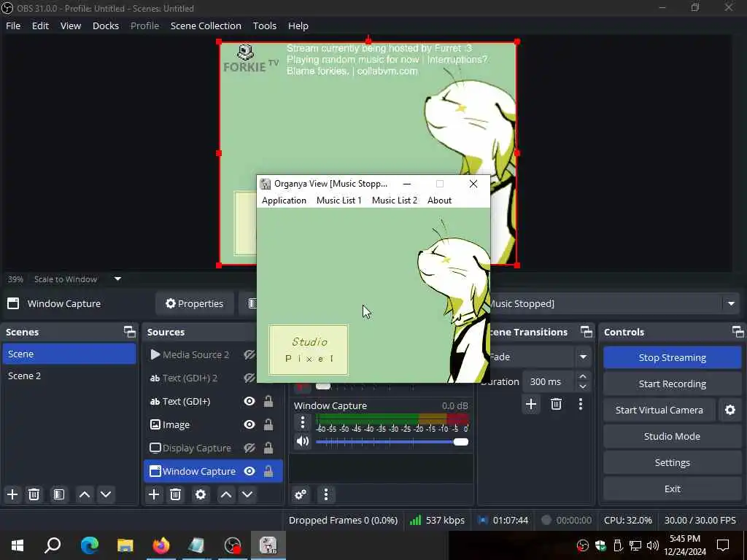
Task: Open OBS Settings button
Action: coord(672,462)
